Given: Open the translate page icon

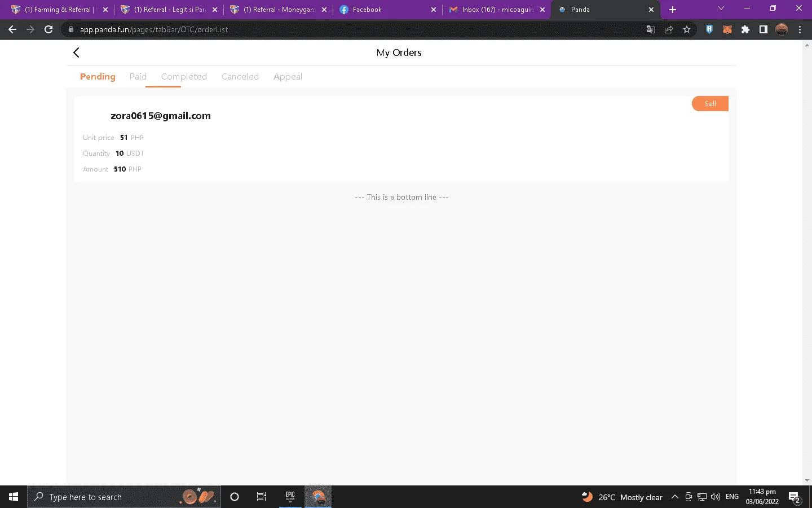Looking at the screenshot, I should click(650, 29).
